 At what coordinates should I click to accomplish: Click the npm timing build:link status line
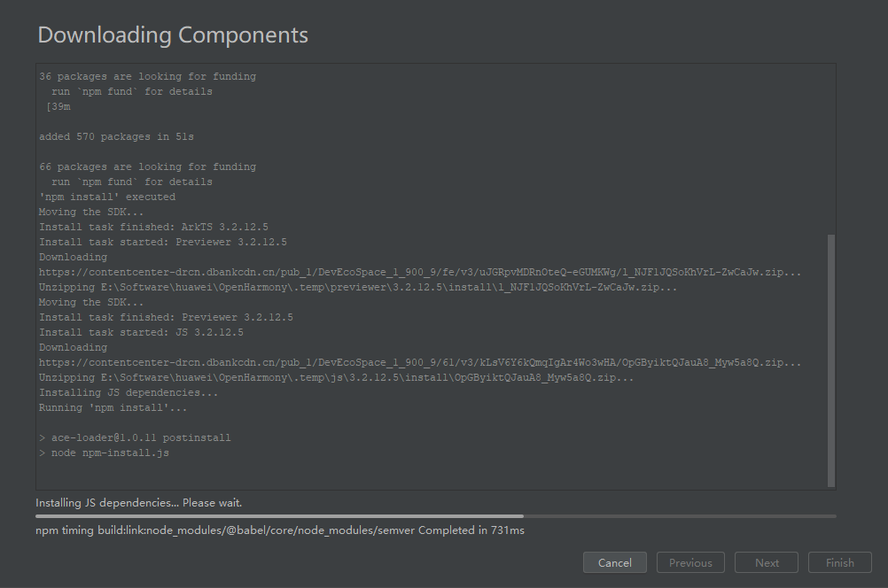pyautogui.click(x=280, y=530)
